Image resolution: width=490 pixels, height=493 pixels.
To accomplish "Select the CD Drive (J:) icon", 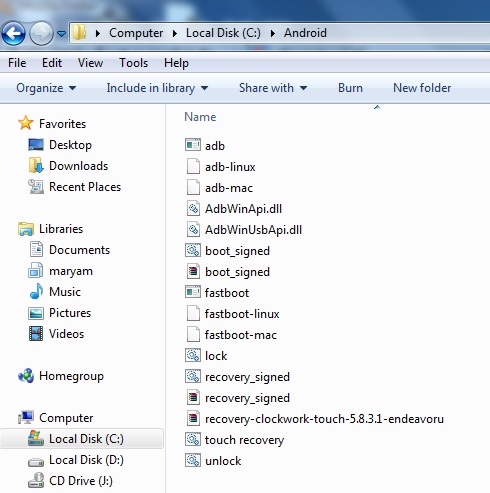I will pos(36,480).
